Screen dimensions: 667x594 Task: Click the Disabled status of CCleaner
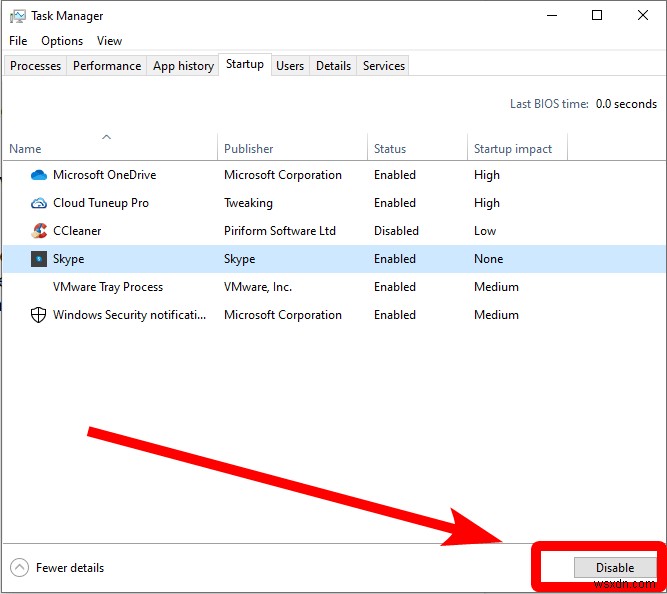[396, 231]
